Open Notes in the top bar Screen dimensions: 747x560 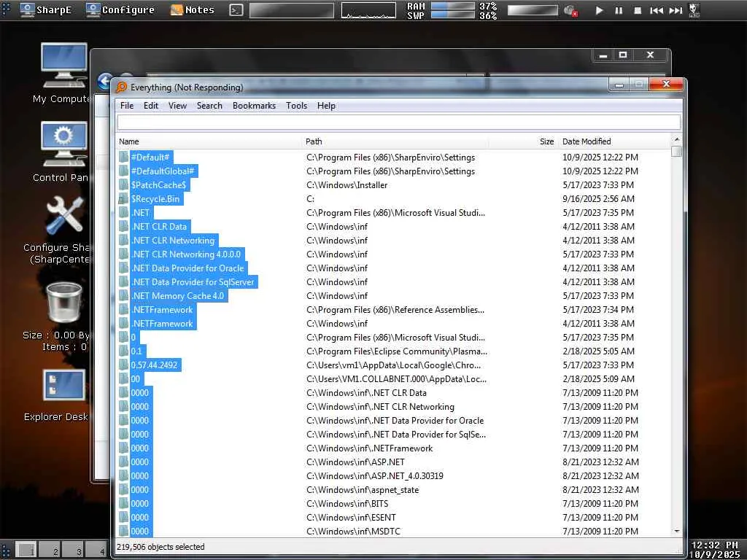coord(193,9)
